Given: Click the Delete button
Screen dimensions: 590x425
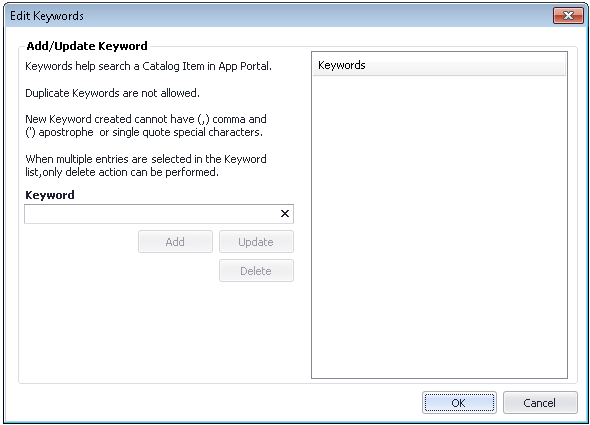Looking at the screenshot, I should pyautogui.click(x=256, y=271).
